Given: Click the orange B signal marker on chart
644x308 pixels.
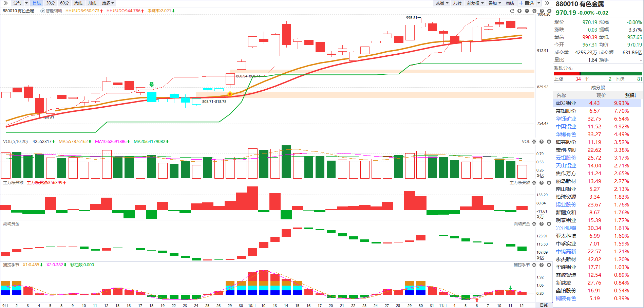Looking at the screenshot, I should (230, 94).
